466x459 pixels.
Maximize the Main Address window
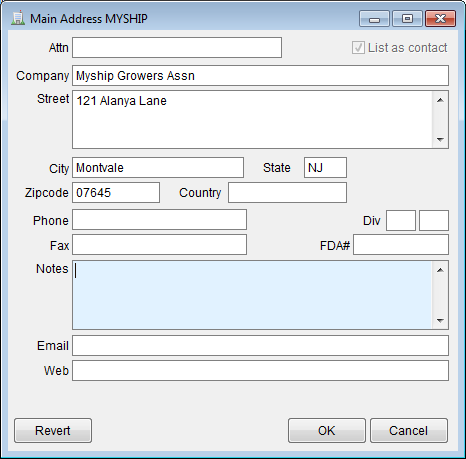pyautogui.click(x=407, y=19)
